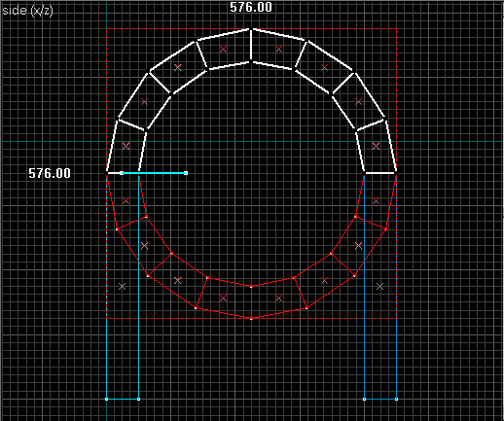Select the right endpoint handle of the cyan line
504x421 pixels.
186,173
